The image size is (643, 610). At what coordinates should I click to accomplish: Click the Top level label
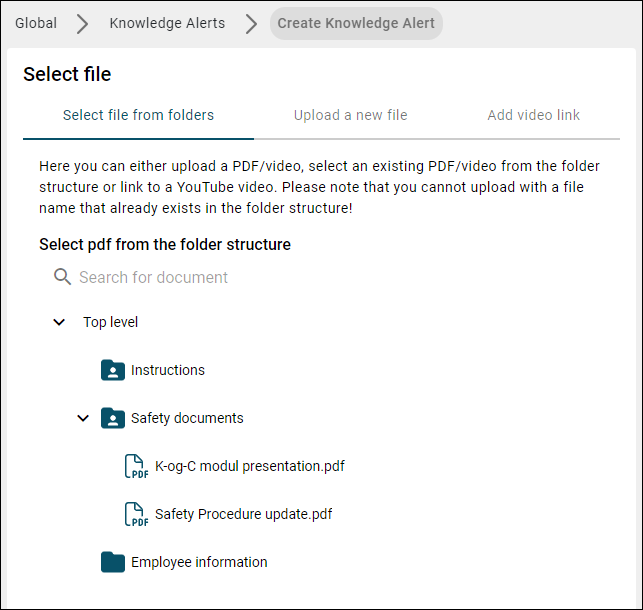pos(110,322)
